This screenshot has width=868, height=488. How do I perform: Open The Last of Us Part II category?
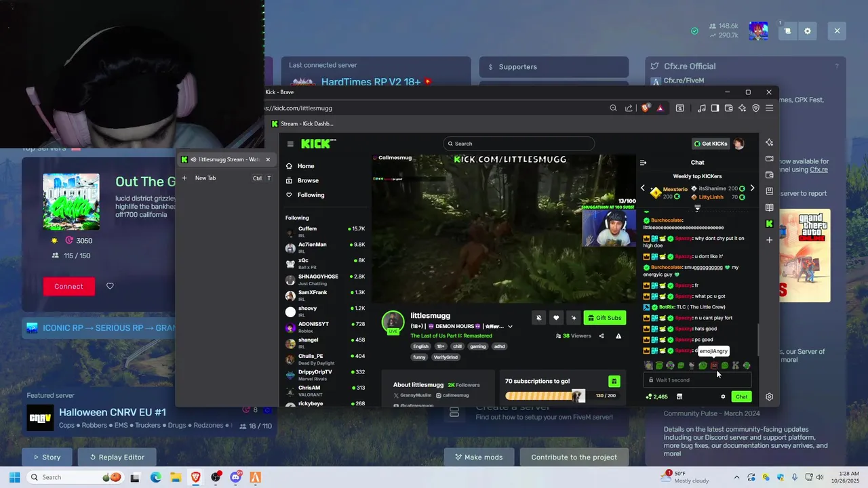[451, 335]
